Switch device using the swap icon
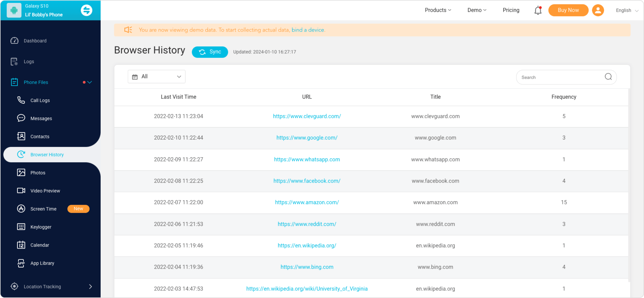Screen dimensions: 644x298 click(86, 10)
